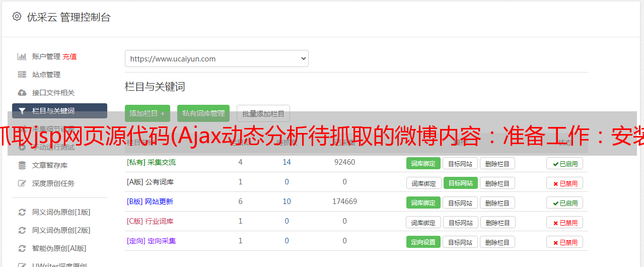
Task: Click the 栏目与关键词 page heading
Action: [x=155, y=87]
